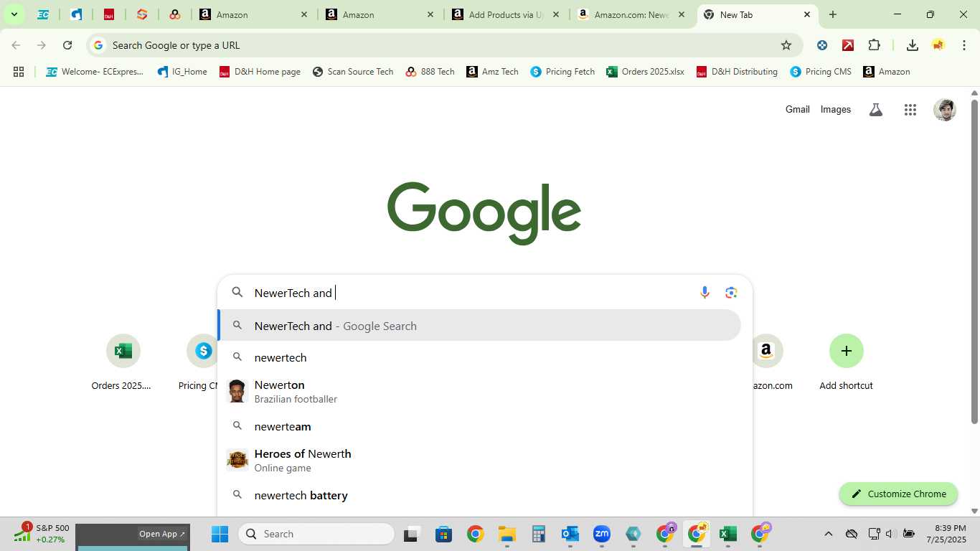Select the 'newertech' suggestion

(479, 357)
